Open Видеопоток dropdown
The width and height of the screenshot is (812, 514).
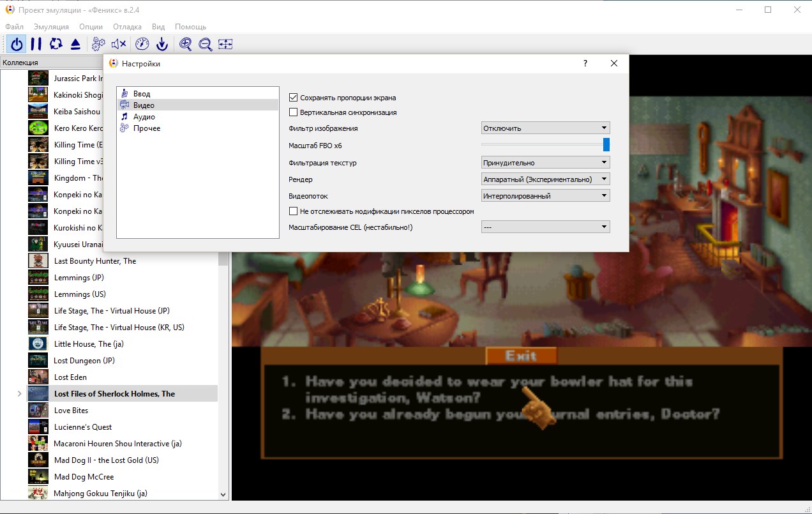tap(545, 195)
